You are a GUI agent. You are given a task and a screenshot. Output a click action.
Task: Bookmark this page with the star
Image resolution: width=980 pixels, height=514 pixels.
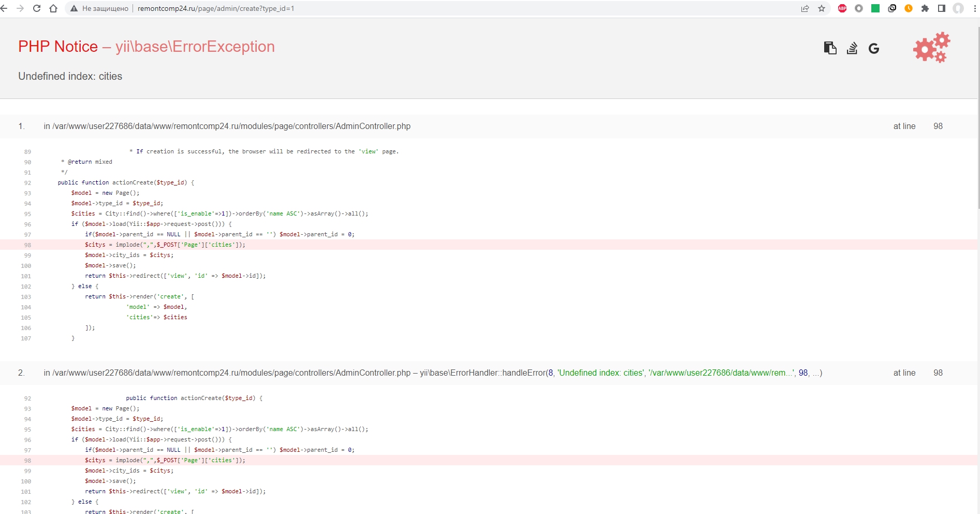point(822,8)
